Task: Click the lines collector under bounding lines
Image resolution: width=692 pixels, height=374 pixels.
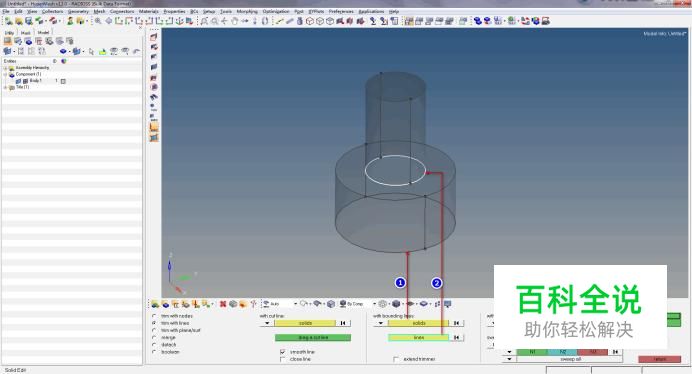Action: coord(418,337)
